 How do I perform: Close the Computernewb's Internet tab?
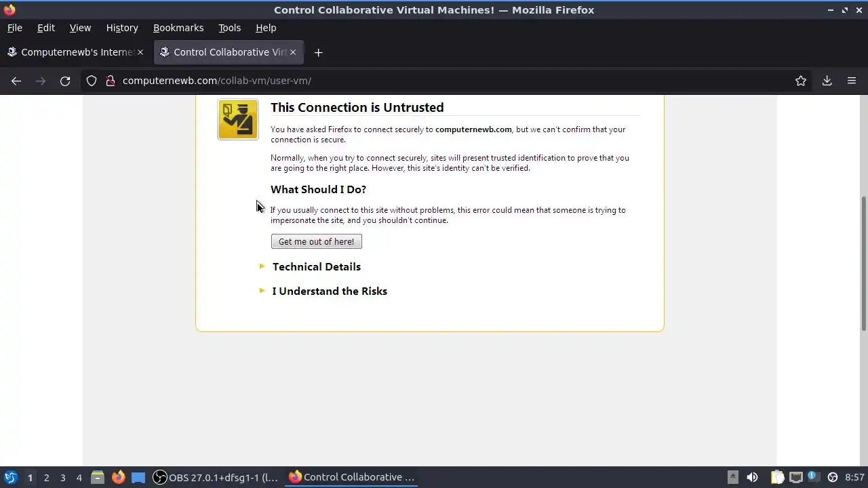tap(140, 52)
